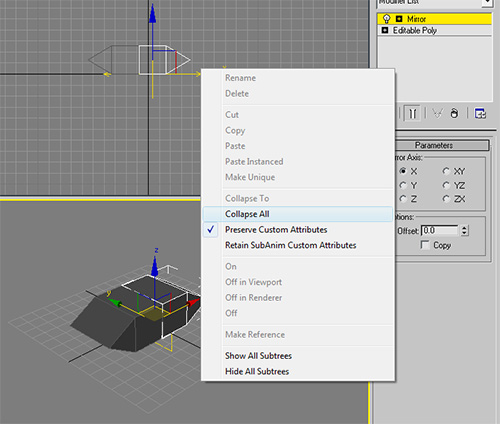Choose Make Reference in the context menu
500x424 pixels.
[298, 335]
